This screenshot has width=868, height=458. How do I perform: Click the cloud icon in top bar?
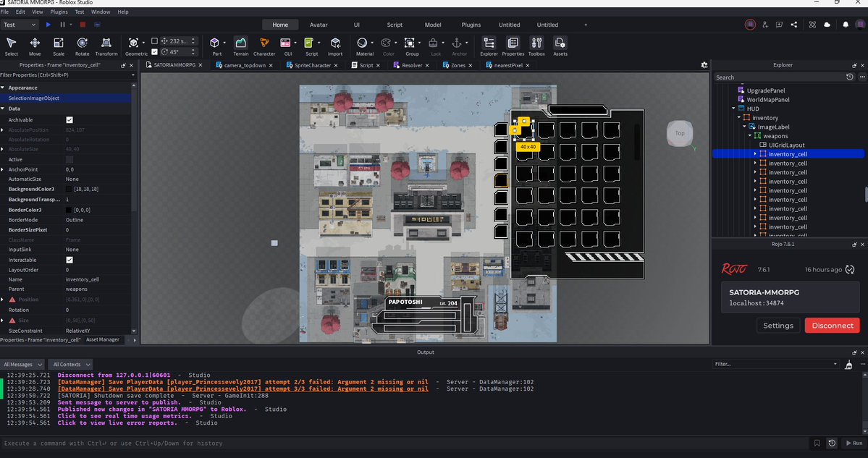(x=827, y=25)
